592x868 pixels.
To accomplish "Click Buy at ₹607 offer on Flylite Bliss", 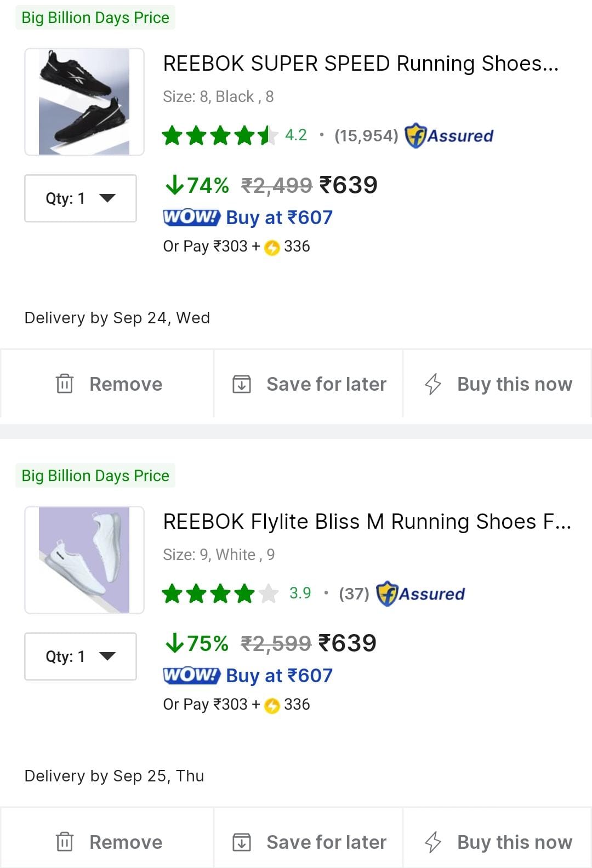I will pos(279,676).
